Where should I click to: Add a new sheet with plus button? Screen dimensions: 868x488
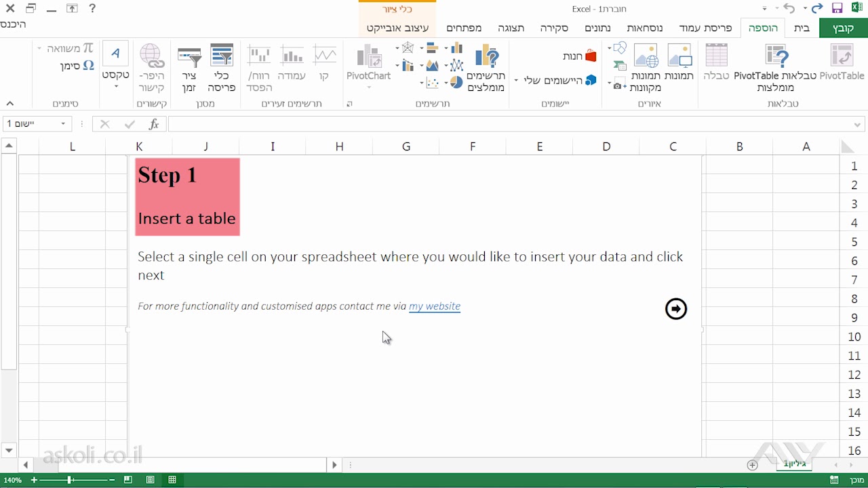752,465
